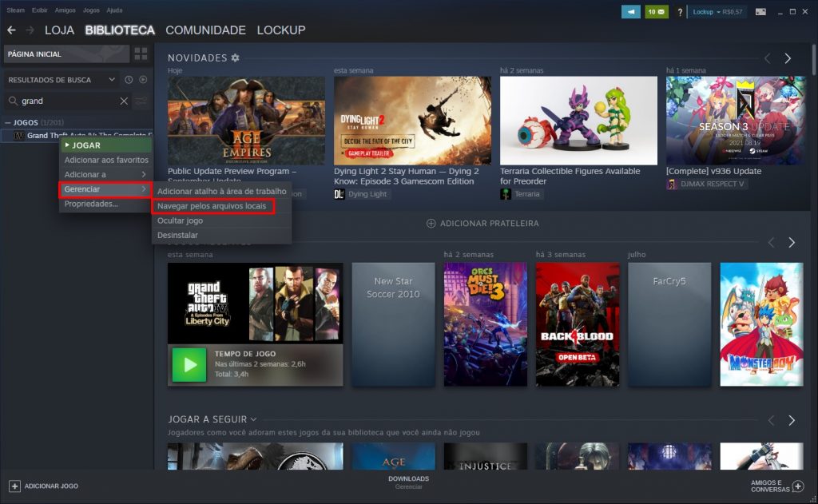Collapse the JOGOS category section
Image resolution: width=818 pixels, height=504 pixels.
[x=8, y=122]
